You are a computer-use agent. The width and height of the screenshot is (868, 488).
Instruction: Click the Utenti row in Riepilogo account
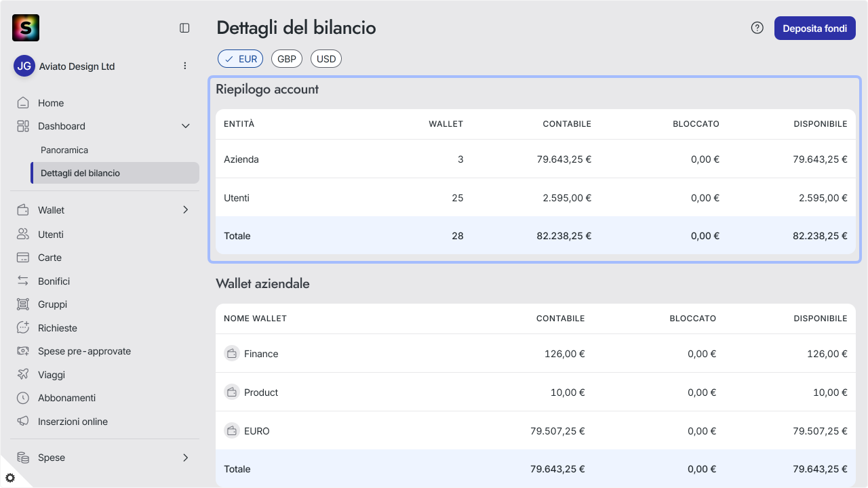pyautogui.click(x=536, y=197)
